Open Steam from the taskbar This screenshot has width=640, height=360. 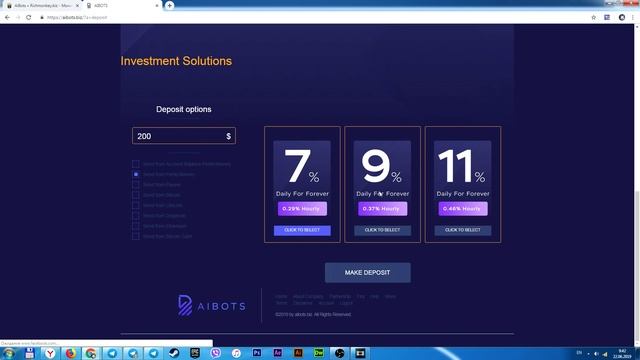pyautogui.click(x=174, y=353)
